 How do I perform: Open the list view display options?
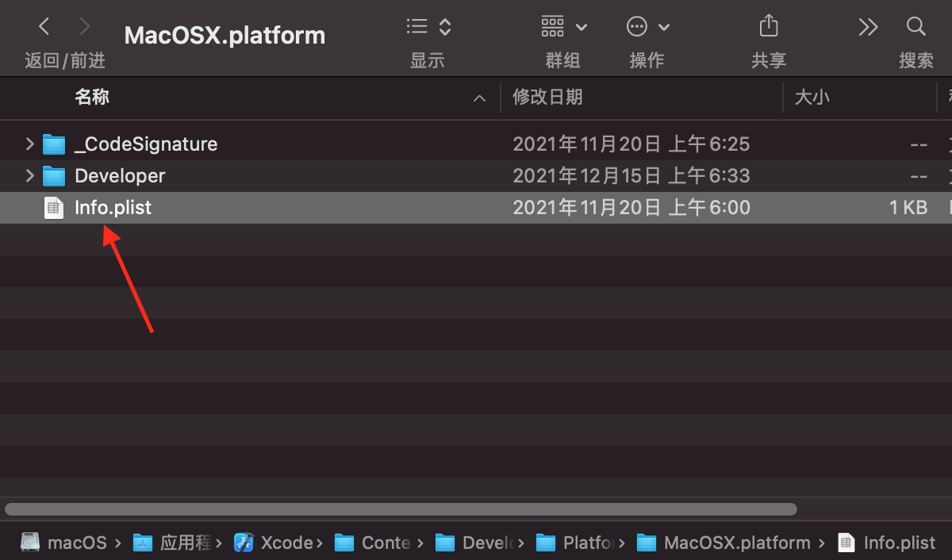coord(428,27)
